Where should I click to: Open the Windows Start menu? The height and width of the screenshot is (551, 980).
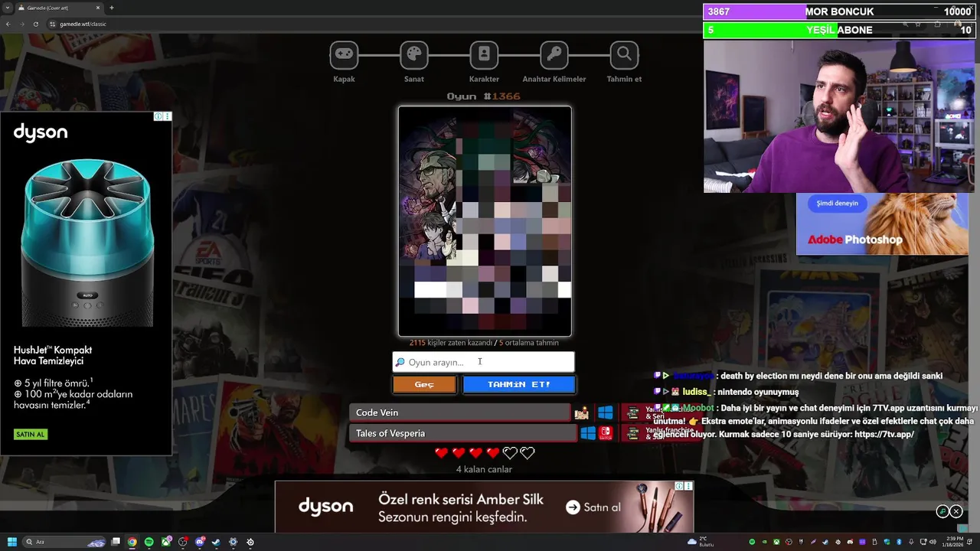coord(11,542)
